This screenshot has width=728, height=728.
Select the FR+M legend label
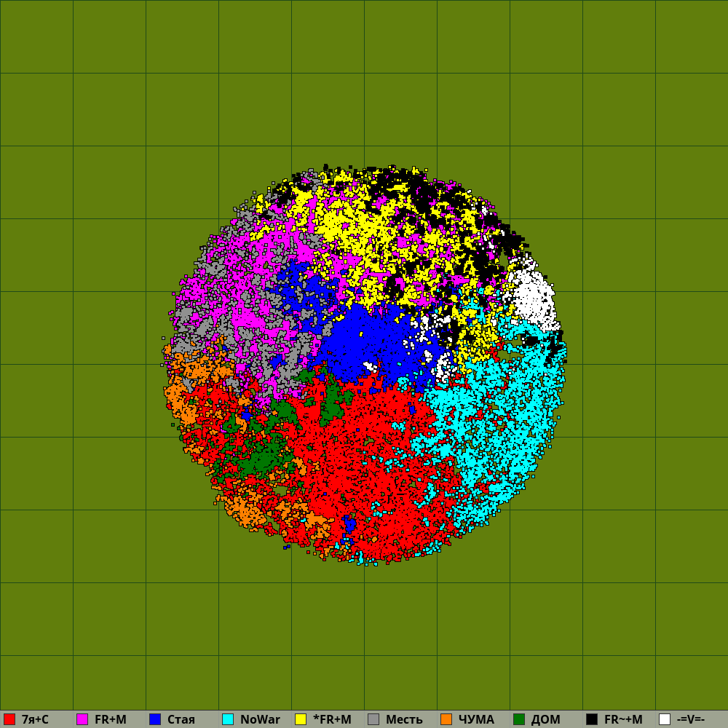pos(111,720)
